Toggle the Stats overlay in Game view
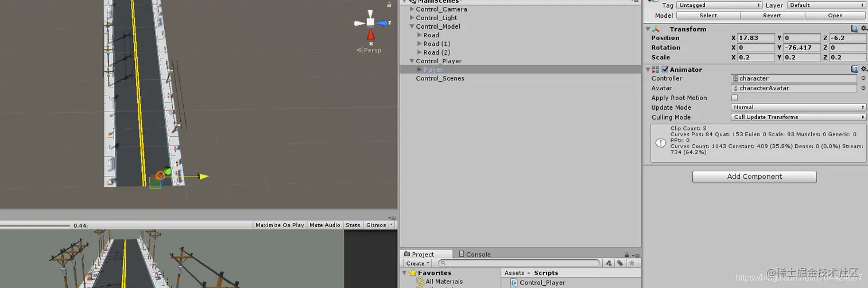This screenshot has height=288, width=868. (x=353, y=225)
